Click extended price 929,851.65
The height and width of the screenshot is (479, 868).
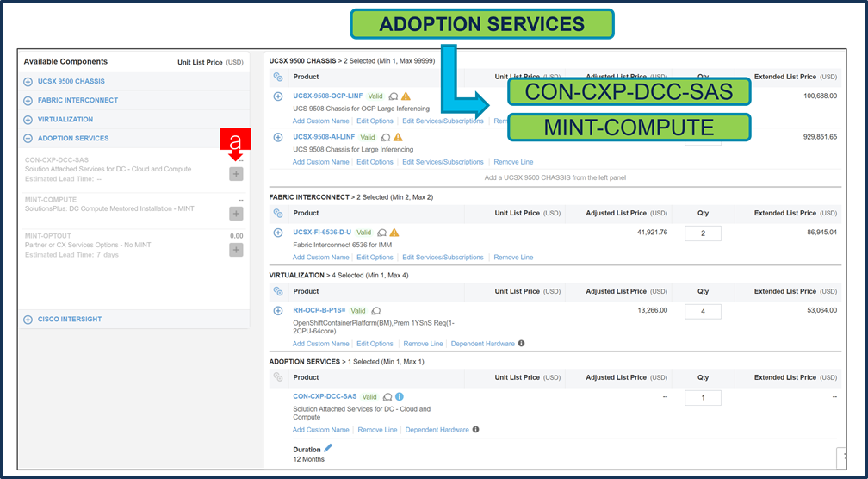coord(821,137)
